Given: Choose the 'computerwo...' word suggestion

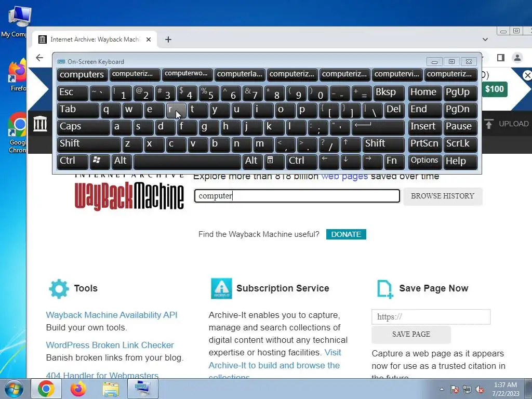Looking at the screenshot, I should coord(187,75).
